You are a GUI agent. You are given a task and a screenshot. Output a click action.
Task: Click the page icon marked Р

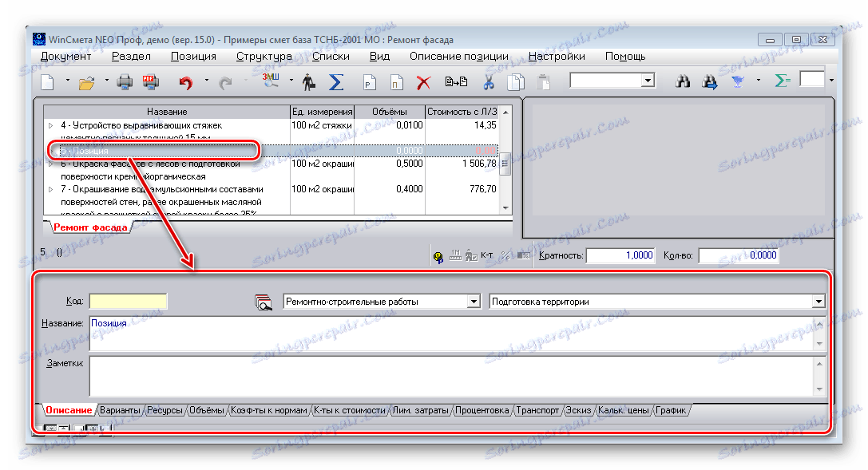[x=369, y=82]
